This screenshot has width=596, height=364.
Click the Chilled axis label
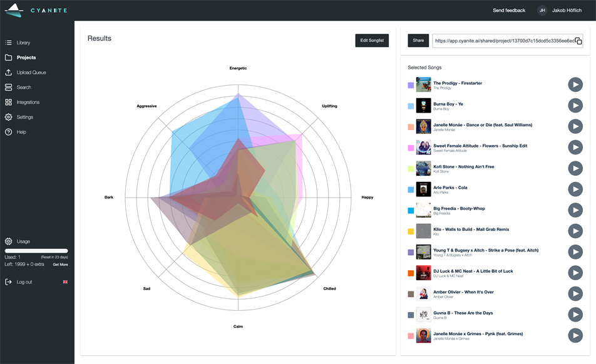coord(329,288)
